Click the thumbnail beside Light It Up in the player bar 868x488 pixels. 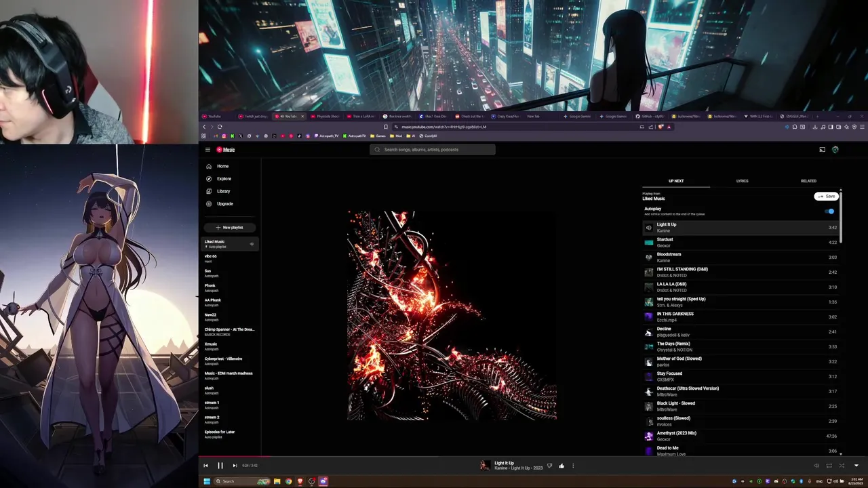[485, 466]
